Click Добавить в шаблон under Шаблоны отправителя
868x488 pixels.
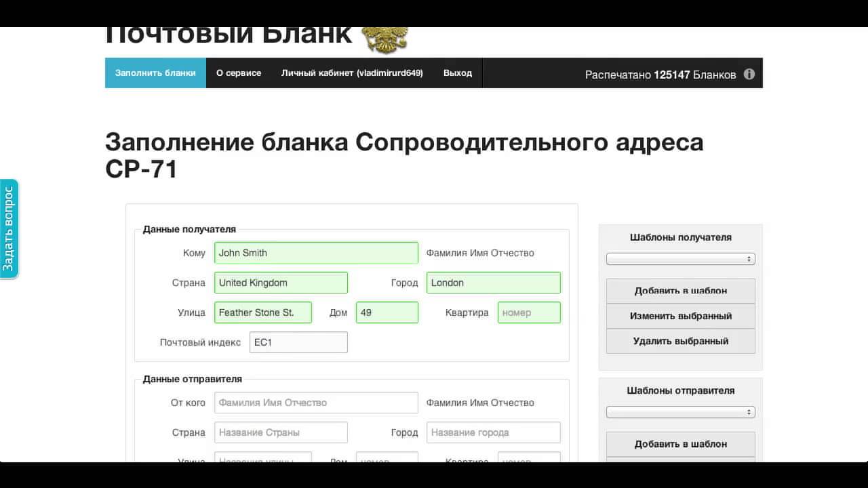(681, 444)
